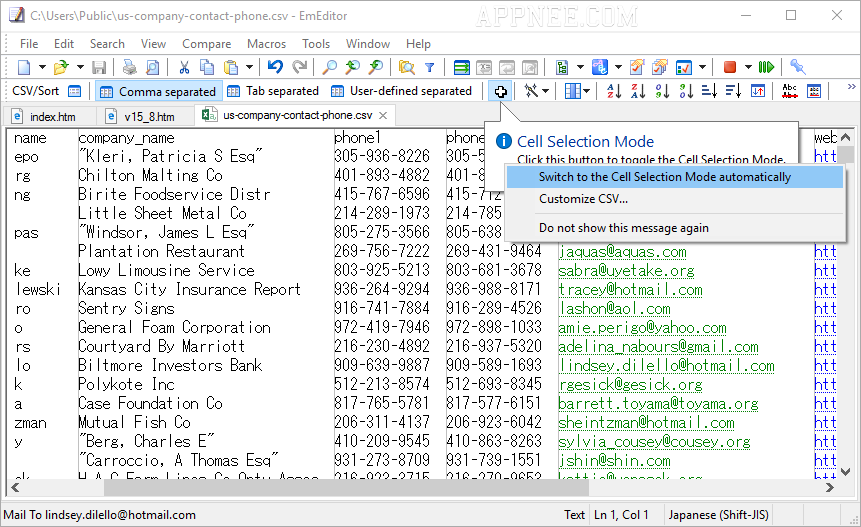
Task: Click the Copy icon
Action: coord(207,67)
